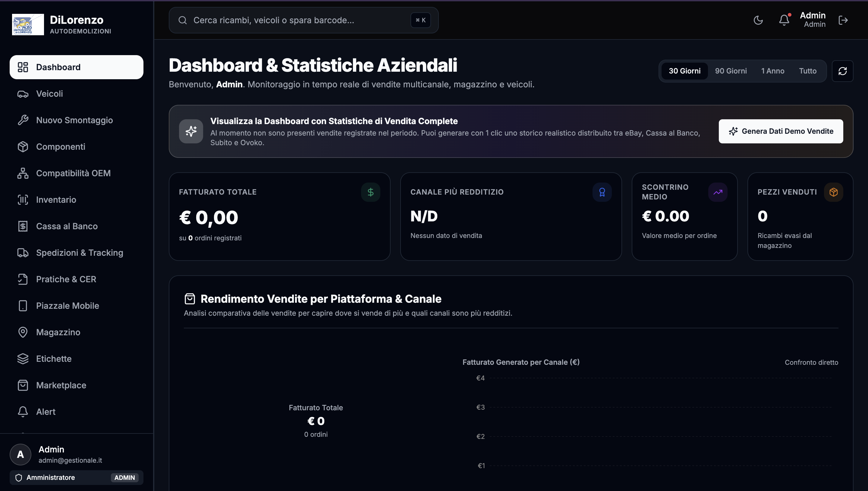Click the DiLorenzo brand title
Viewport: 868px width, 491px height.
tap(77, 20)
